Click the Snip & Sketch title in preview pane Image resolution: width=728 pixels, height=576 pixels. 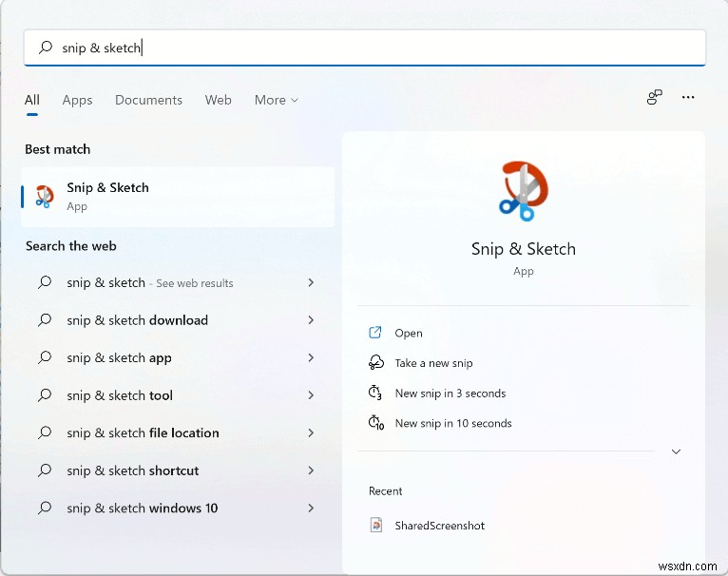(524, 249)
